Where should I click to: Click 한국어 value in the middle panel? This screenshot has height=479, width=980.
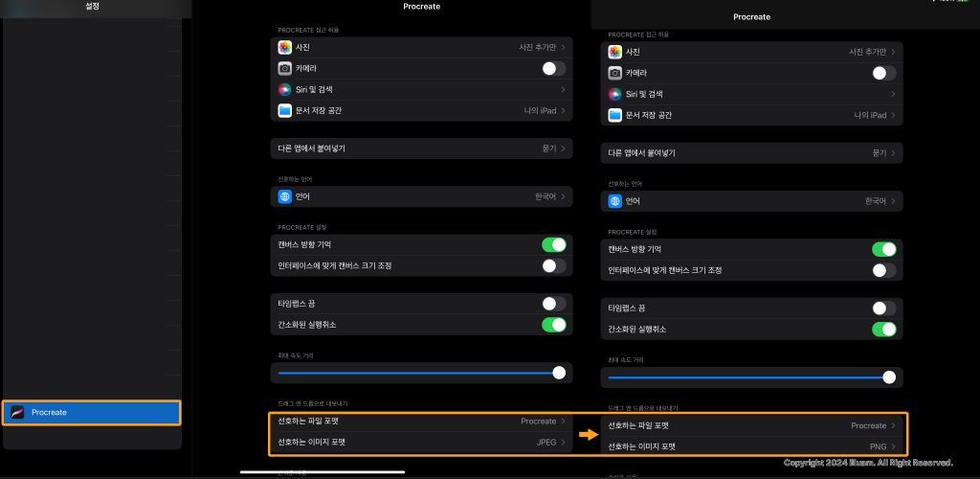(546, 196)
